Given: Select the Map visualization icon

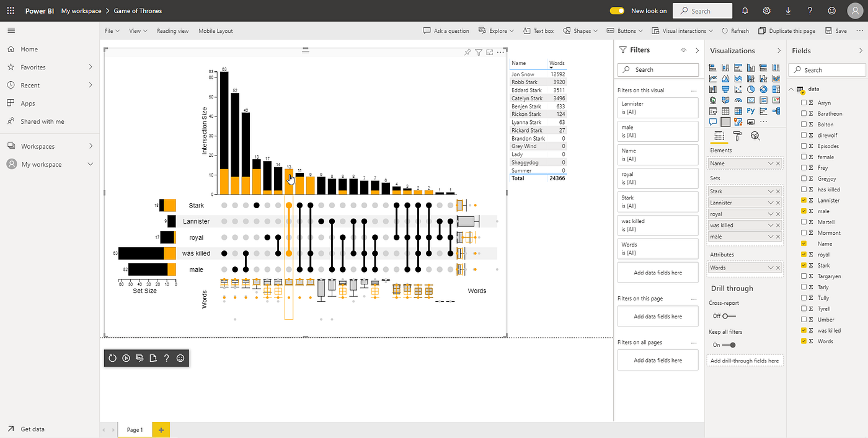Looking at the screenshot, I should coord(713,100).
